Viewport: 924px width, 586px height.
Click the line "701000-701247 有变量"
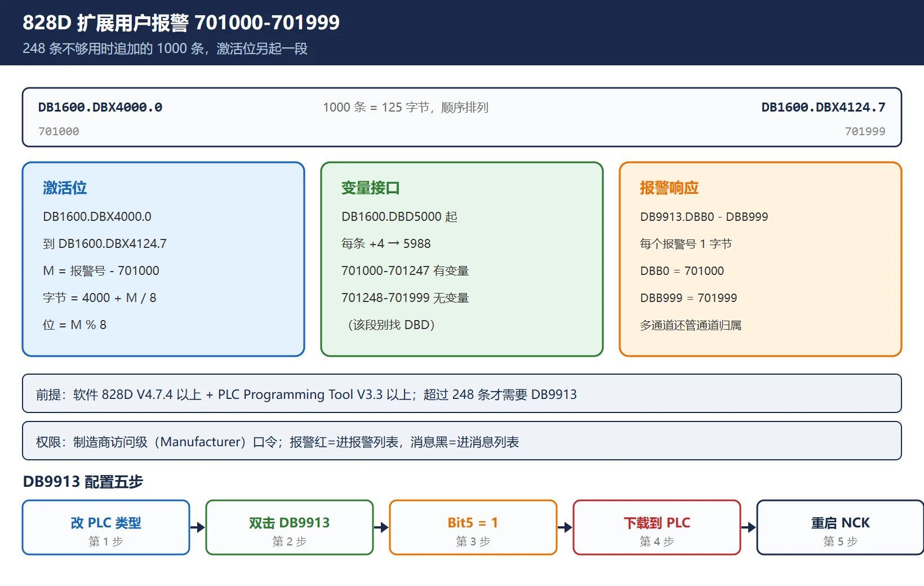tap(405, 270)
